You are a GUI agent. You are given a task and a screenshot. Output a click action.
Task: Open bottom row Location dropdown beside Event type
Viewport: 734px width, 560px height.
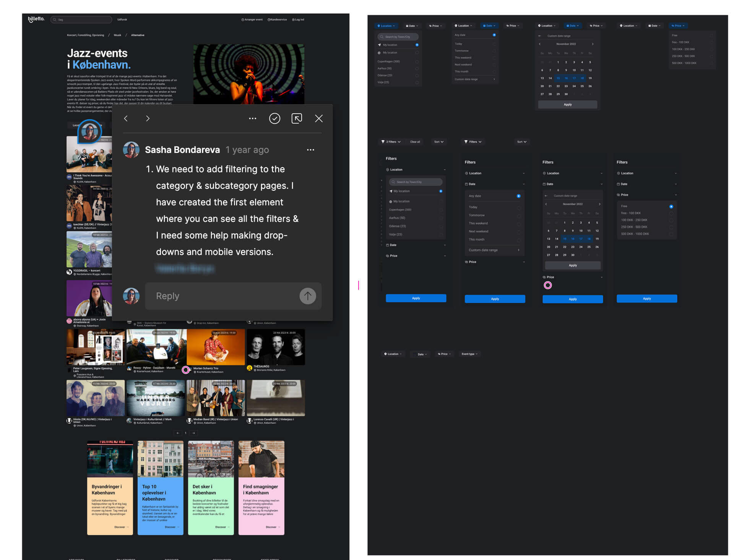pyautogui.click(x=393, y=354)
